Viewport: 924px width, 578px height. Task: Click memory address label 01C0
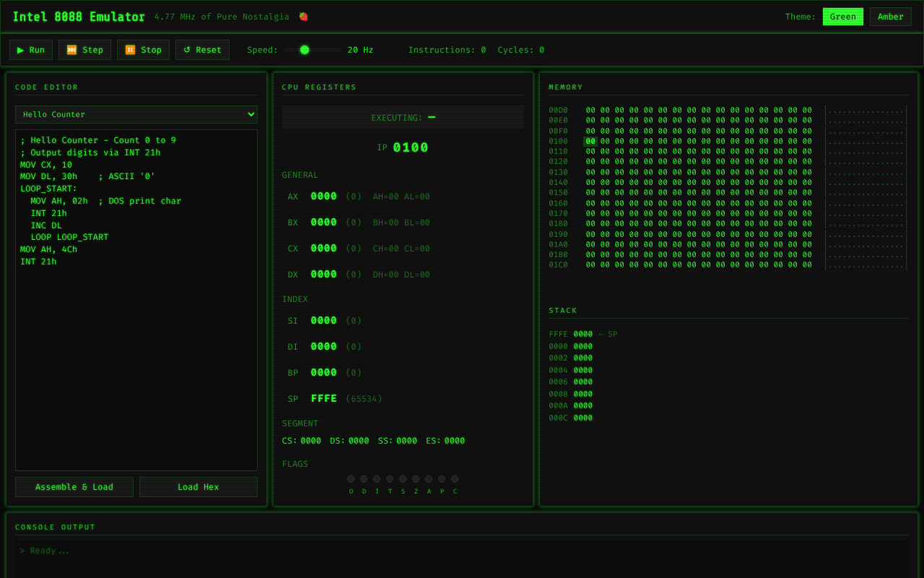pyautogui.click(x=558, y=265)
